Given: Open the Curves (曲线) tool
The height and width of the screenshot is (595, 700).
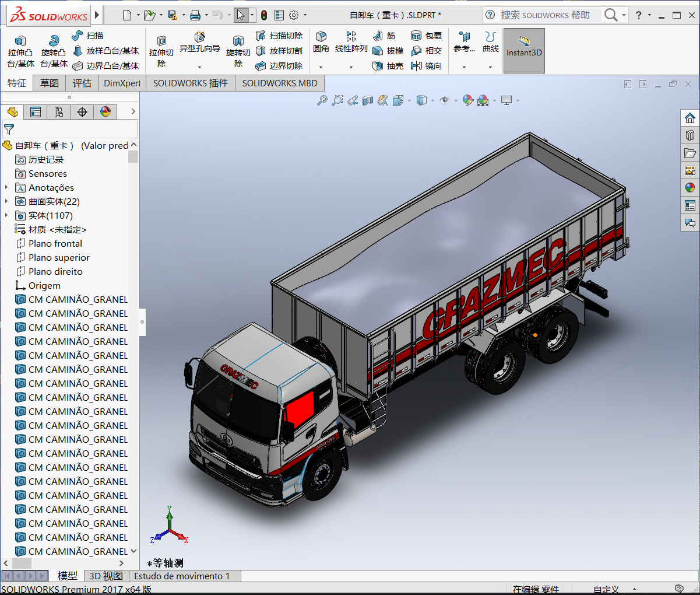Looking at the screenshot, I should (491, 42).
